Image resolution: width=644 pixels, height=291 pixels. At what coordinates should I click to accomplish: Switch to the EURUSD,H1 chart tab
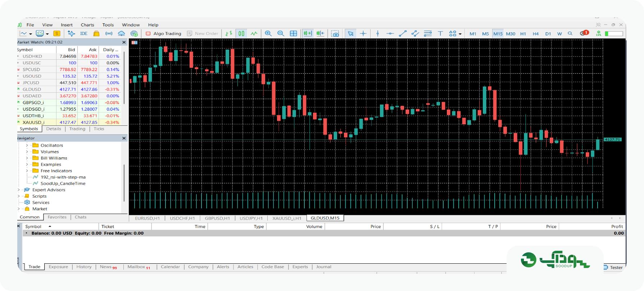point(147,218)
